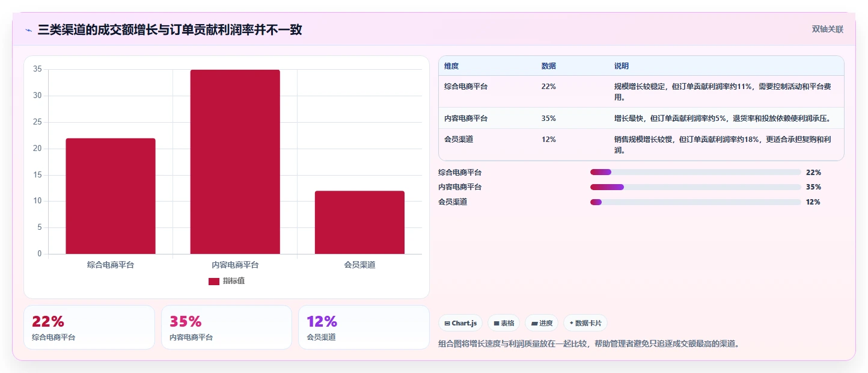
Task: Select the 35% 内容电商平台 data card
Action: coord(227,327)
